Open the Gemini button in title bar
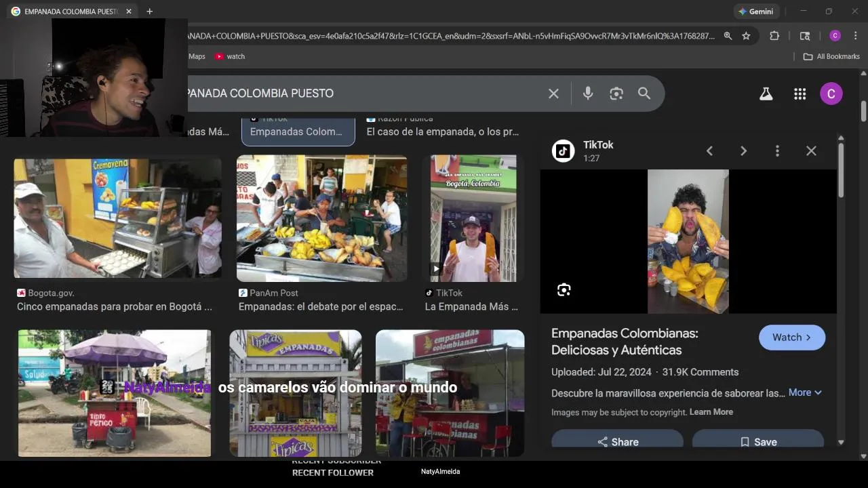Viewport: 868px width, 488px height. click(756, 12)
